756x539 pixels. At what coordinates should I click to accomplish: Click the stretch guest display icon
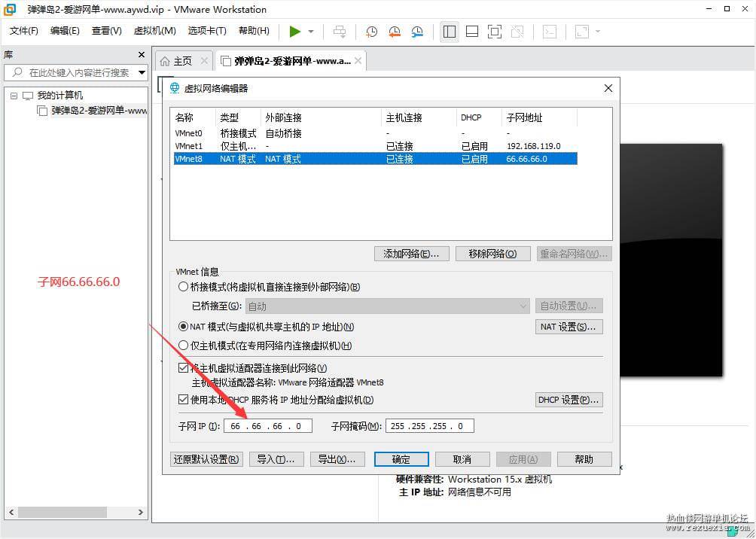(582, 32)
